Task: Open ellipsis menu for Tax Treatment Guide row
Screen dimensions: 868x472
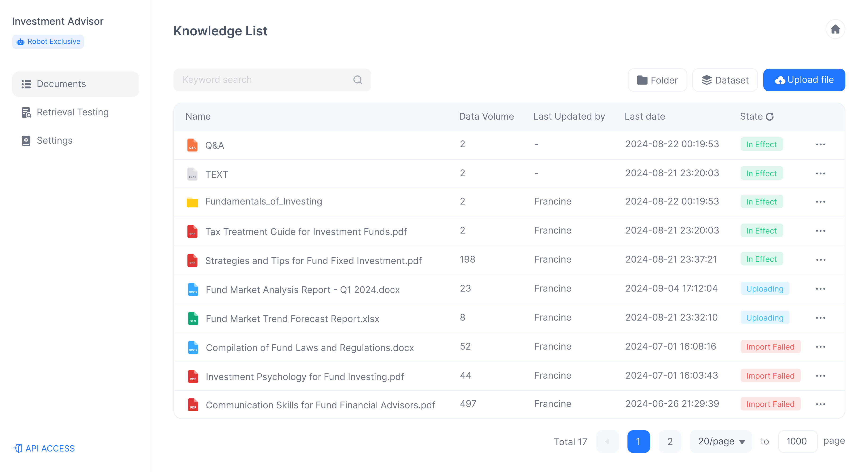Action: pyautogui.click(x=821, y=231)
